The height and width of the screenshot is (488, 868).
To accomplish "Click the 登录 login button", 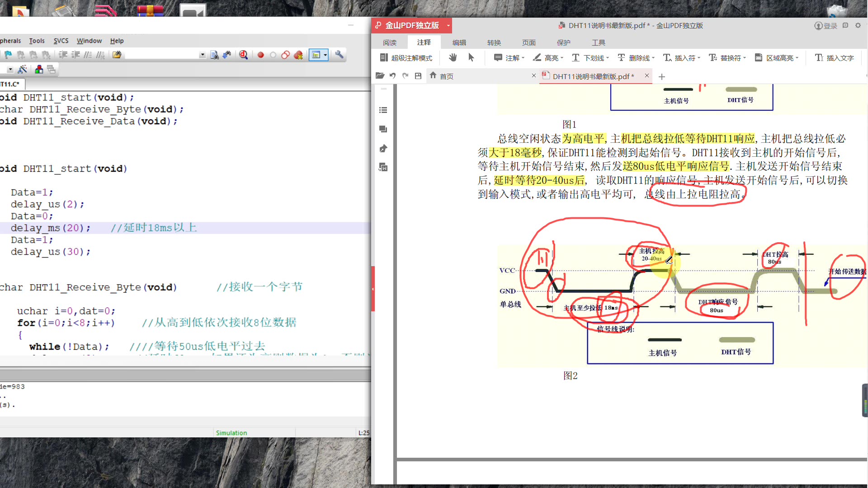I will (826, 26).
